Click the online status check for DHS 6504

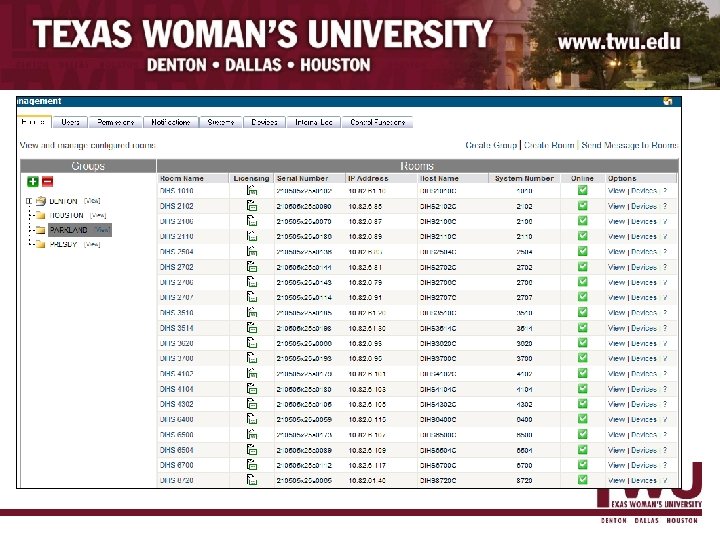coord(582,450)
